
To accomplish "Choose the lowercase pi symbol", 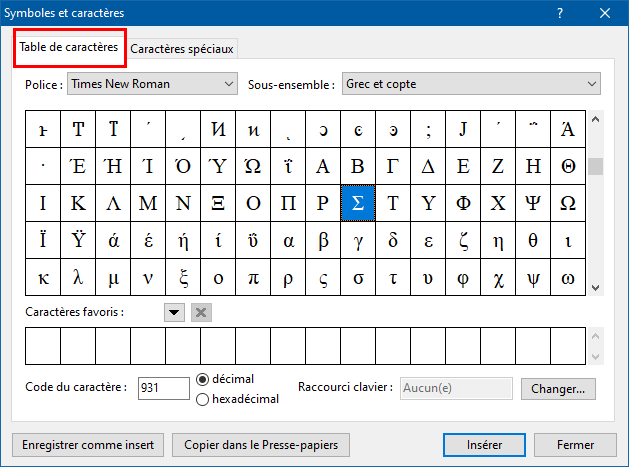I will click(x=253, y=278).
